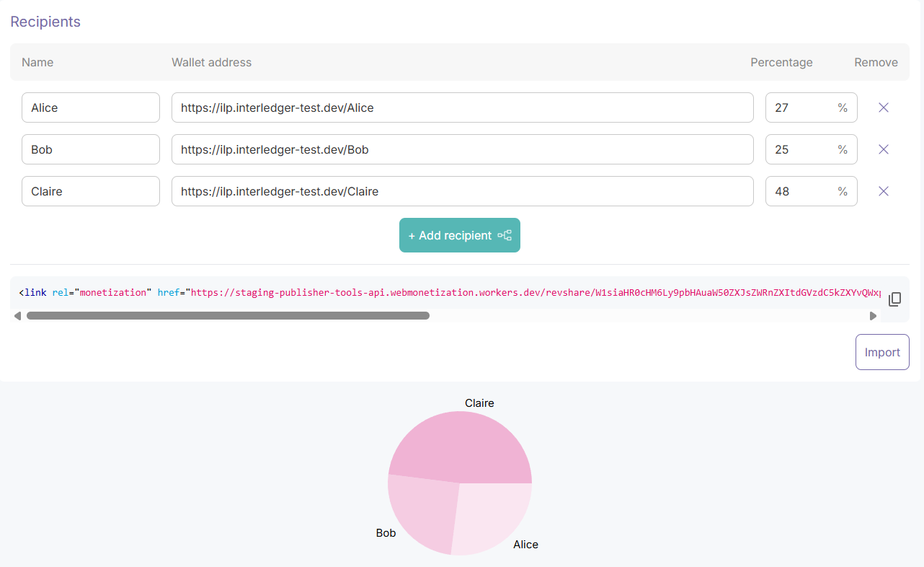This screenshot has height=567, width=924.
Task: Click the Add recipient button
Action: [x=460, y=235]
